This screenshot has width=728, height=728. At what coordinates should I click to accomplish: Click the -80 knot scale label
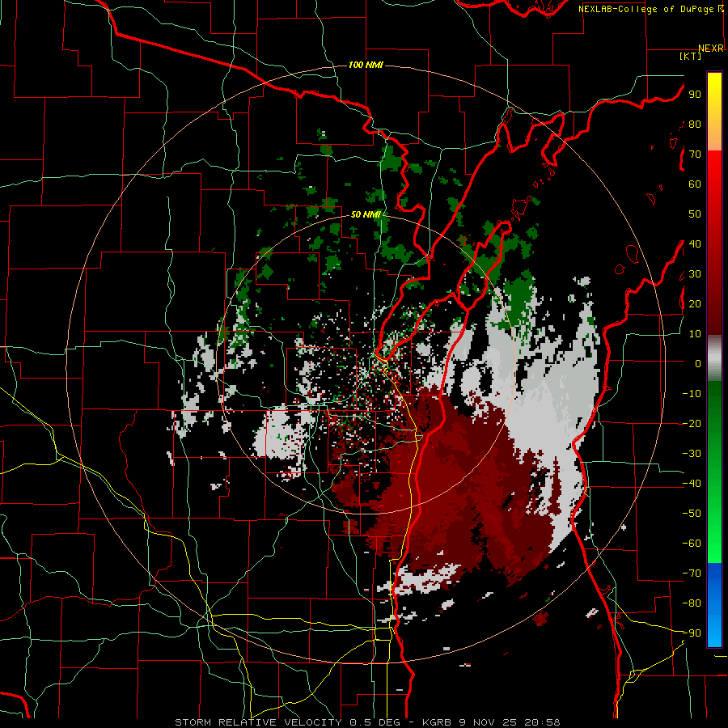point(692,603)
